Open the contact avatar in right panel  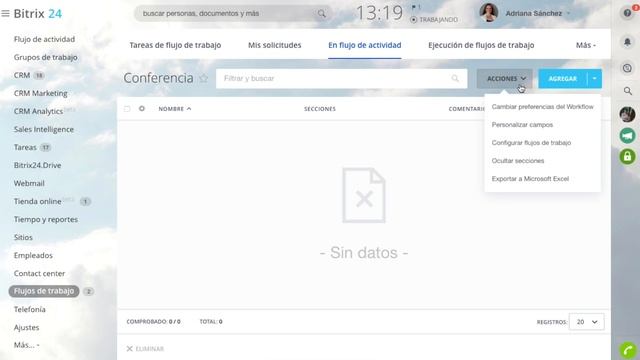click(627, 114)
